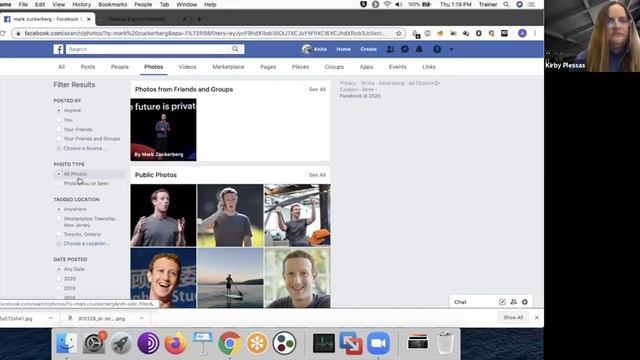The image size is (640, 360).
Task: Open the Wi-Fi status menu icon
Action: [387, 4]
